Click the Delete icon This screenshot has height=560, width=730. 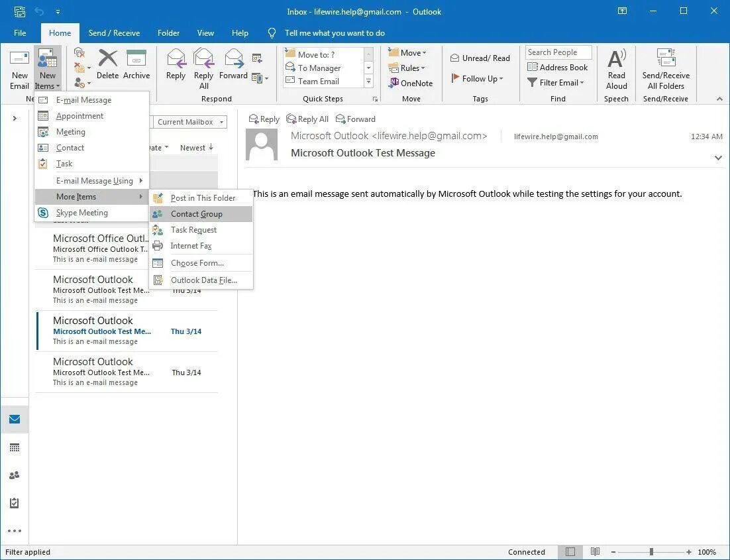click(107, 65)
